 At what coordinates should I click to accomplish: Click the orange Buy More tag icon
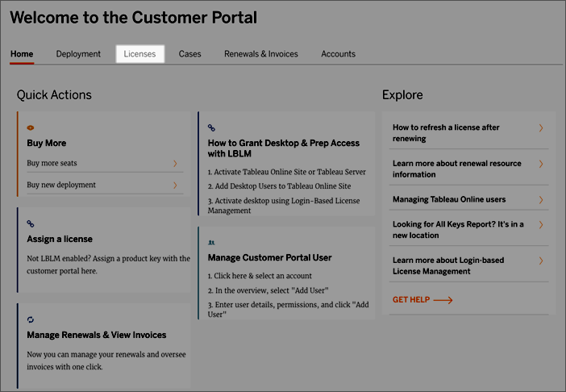31,127
